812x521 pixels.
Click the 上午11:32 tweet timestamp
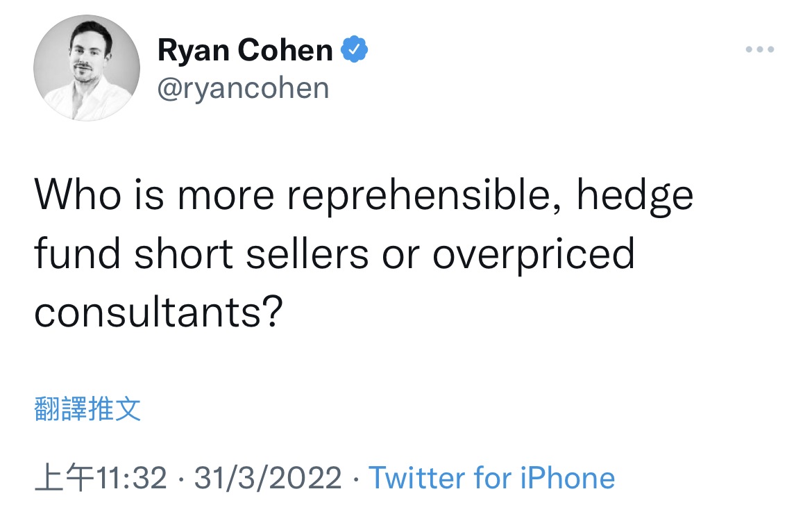click(101, 477)
